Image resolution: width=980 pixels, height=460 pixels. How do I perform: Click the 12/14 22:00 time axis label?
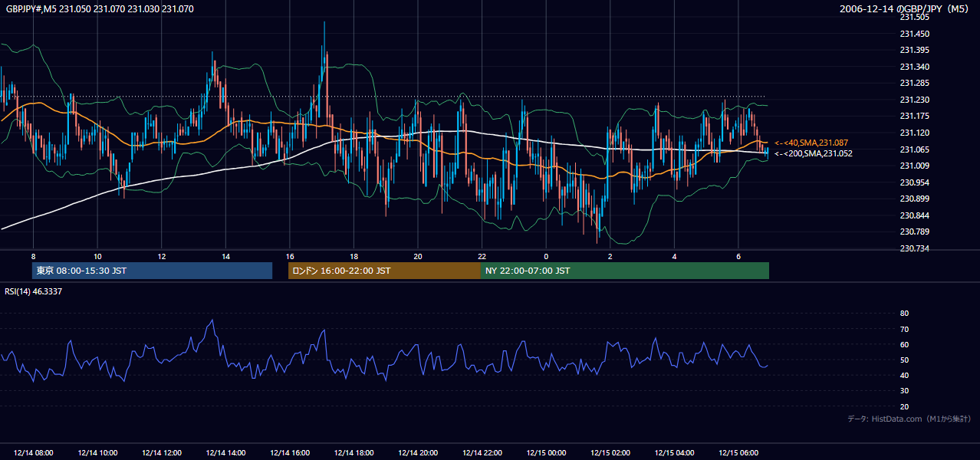482,453
